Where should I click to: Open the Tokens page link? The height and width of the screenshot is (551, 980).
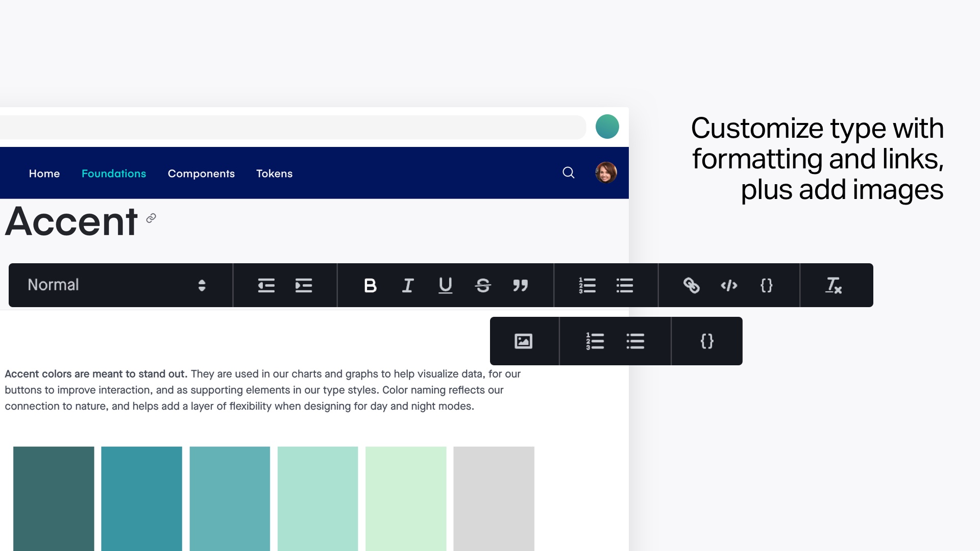pyautogui.click(x=274, y=173)
